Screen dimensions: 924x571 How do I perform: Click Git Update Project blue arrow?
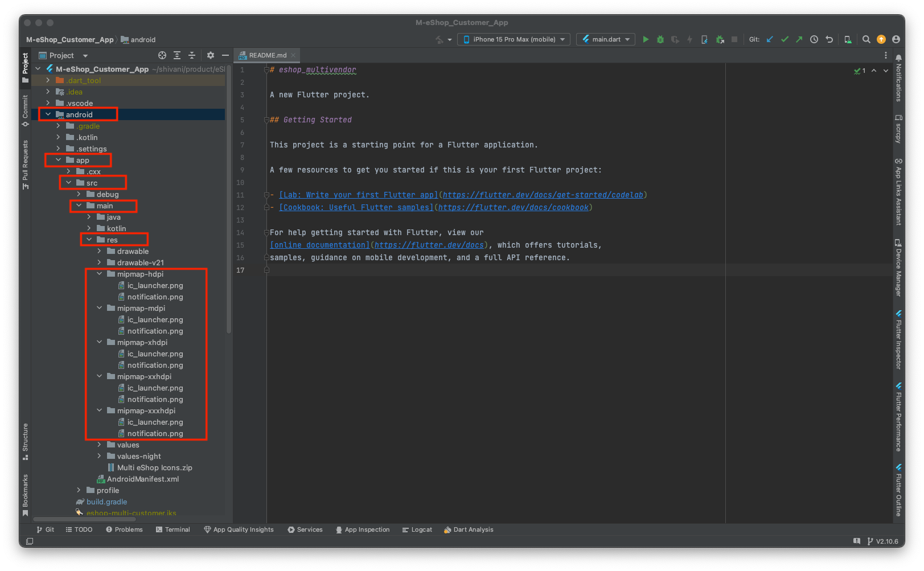[770, 39]
